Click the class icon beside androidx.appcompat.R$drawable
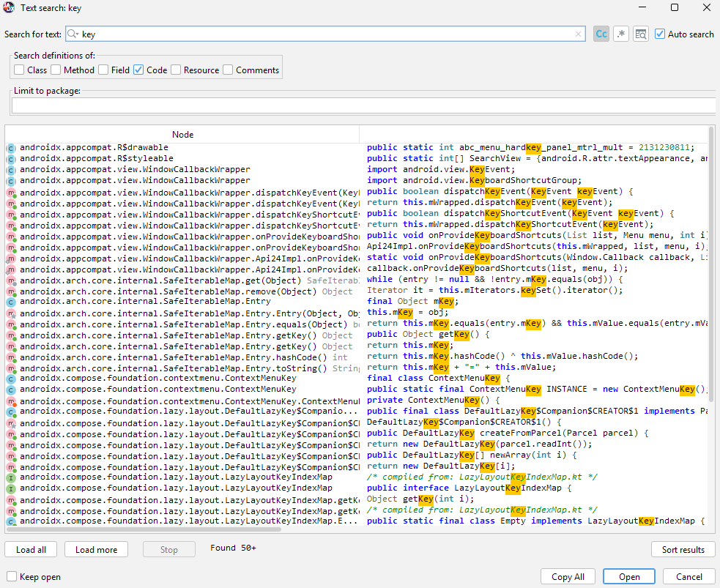 (x=11, y=148)
